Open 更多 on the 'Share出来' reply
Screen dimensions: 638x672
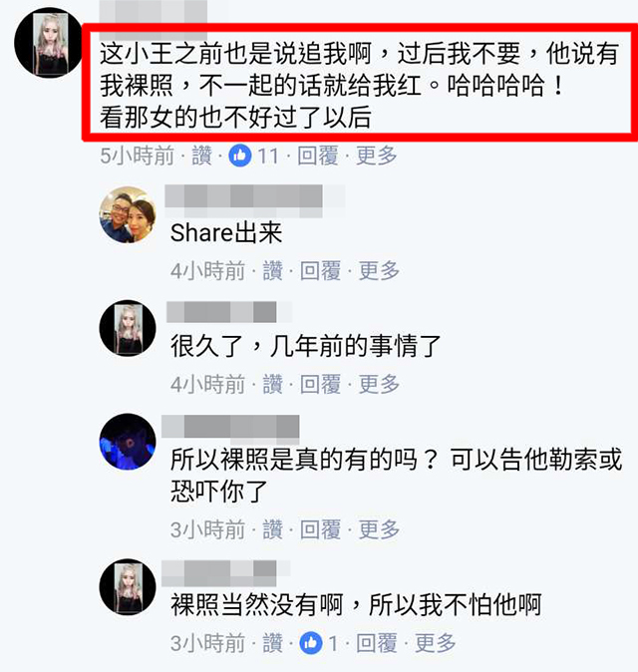pyautogui.click(x=379, y=271)
